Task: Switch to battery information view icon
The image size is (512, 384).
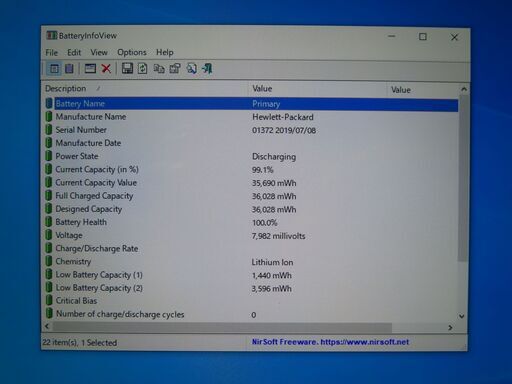Action: (x=54, y=69)
